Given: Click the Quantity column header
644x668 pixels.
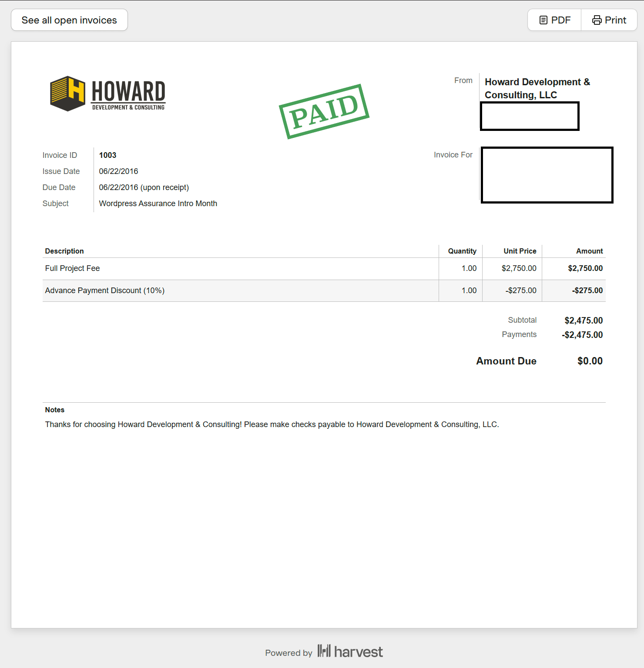Looking at the screenshot, I should [x=462, y=251].
